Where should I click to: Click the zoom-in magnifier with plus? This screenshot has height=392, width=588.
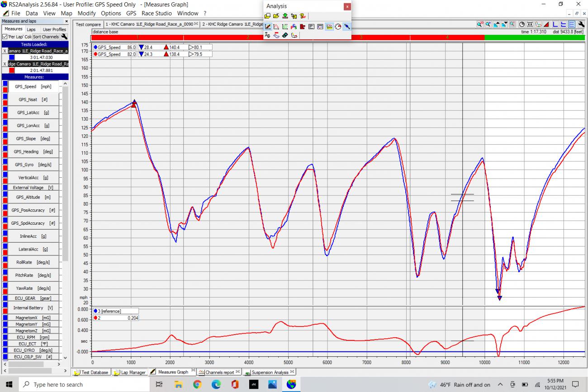488,24
